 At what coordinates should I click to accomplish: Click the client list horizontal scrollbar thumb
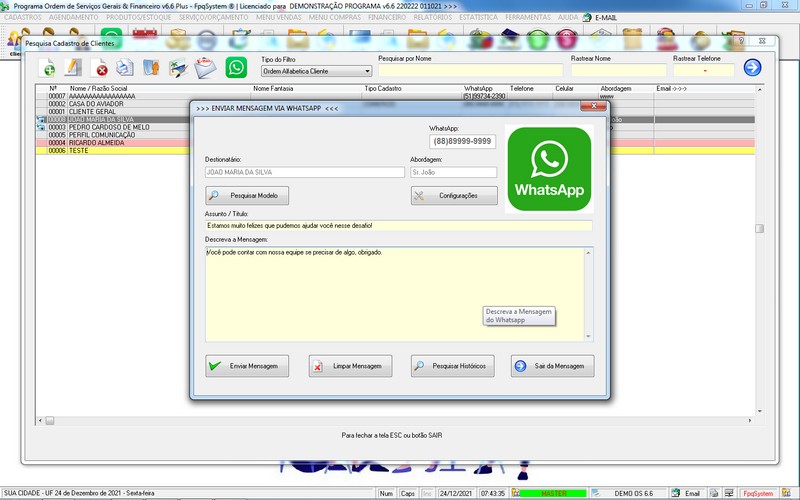[49, 421]
